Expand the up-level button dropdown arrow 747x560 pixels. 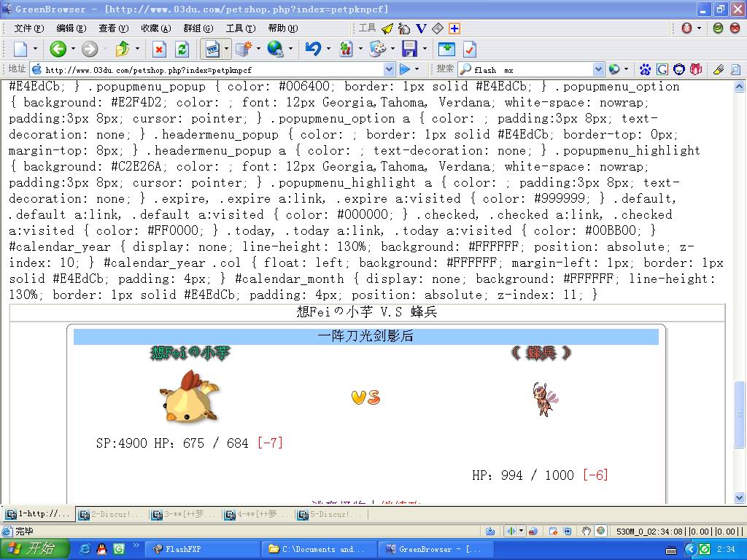coord(137,49)
